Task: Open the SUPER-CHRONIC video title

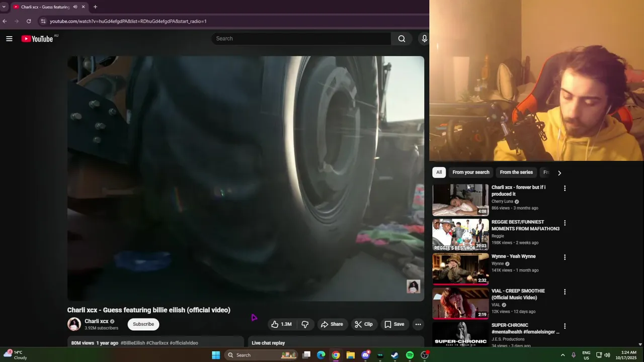Action: coord(525,328)
